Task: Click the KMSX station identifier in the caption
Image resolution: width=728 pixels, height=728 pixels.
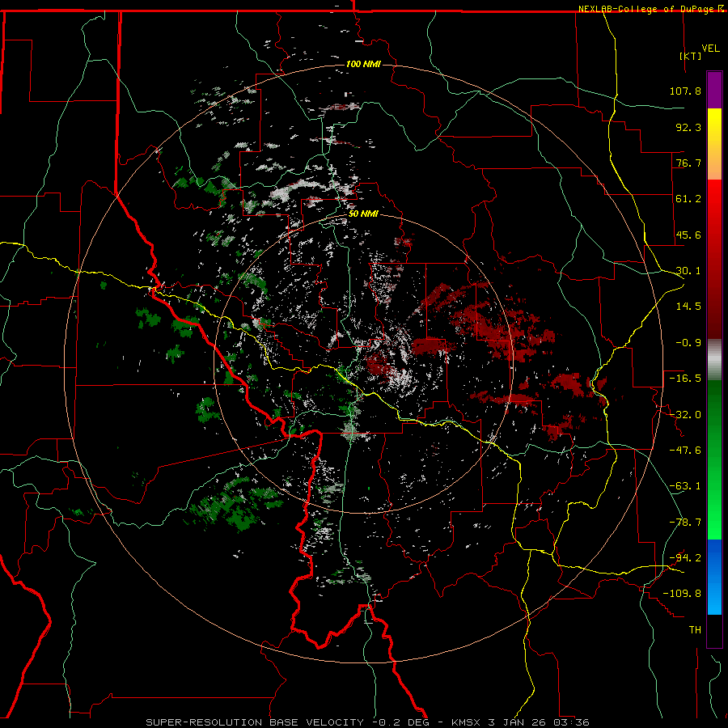Action: pyautogui.click(x=467, y=722)
